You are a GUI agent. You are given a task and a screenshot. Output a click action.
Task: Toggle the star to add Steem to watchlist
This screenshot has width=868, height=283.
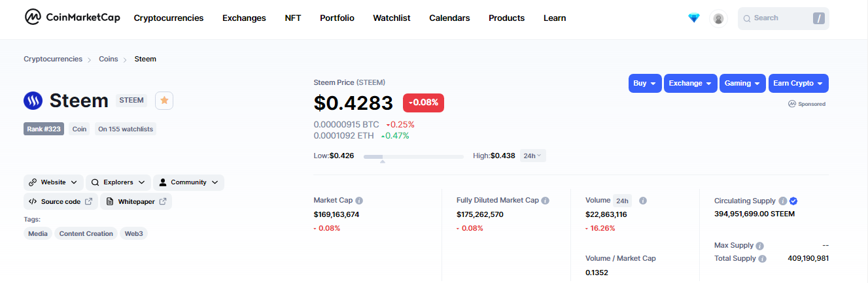[x=164, y=100]
